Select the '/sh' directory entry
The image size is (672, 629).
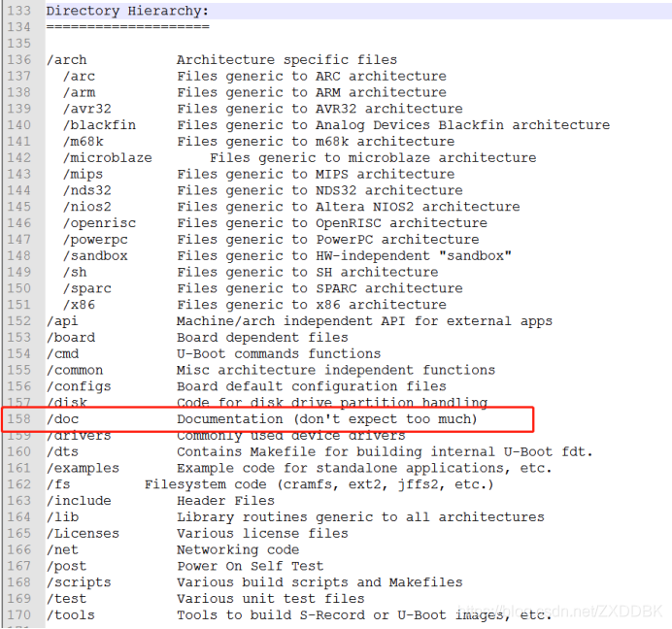tap(75, 272)
